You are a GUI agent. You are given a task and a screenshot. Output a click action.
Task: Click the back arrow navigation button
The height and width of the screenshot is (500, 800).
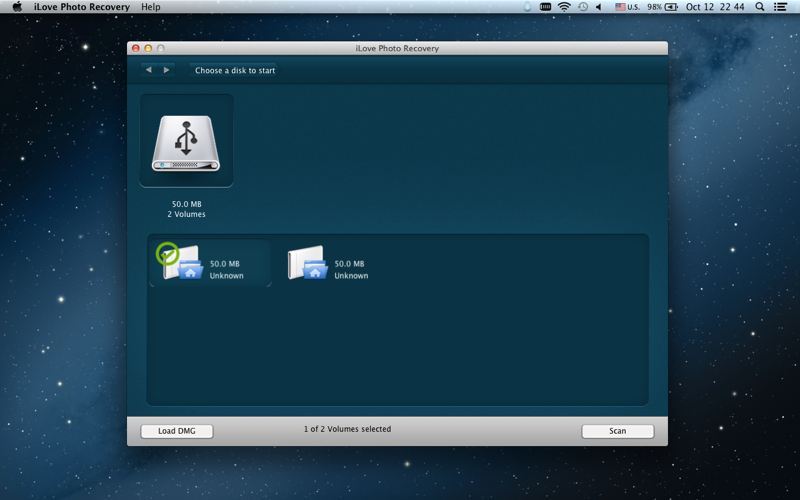149,70
